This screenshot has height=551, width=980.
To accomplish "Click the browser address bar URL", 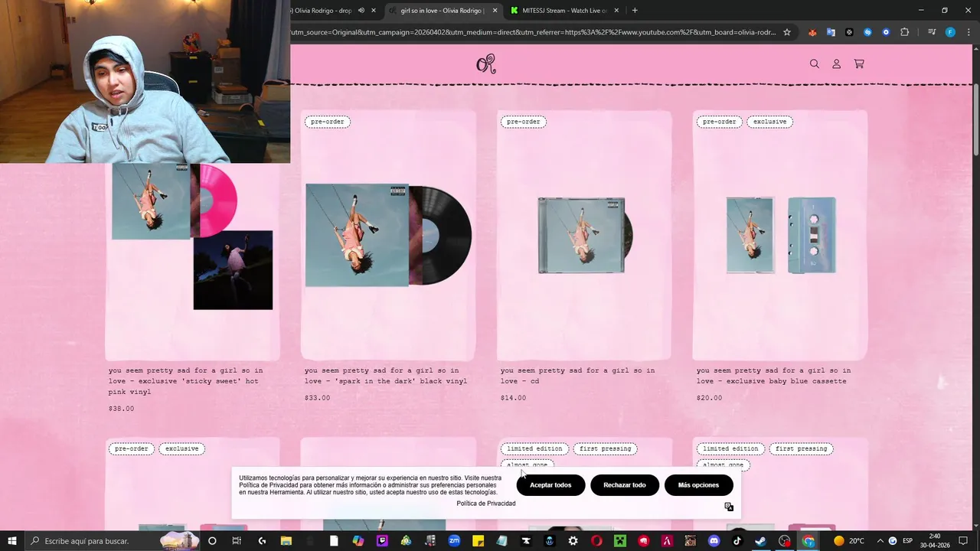I will 533,32.
